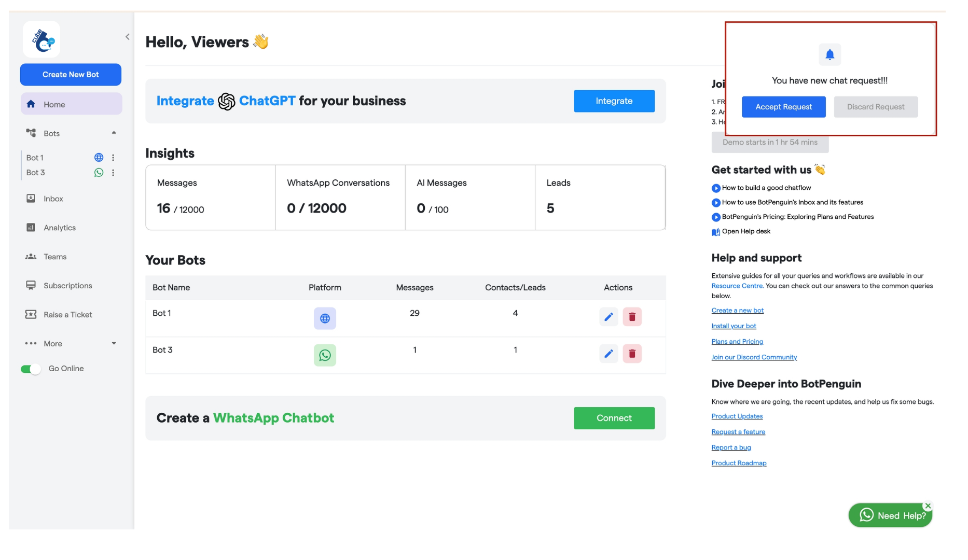Click the globe icon beside Bot 1 in sidebar
This screenshot has height=560, width=968.
pyautogui.click(x=99, y=158)
